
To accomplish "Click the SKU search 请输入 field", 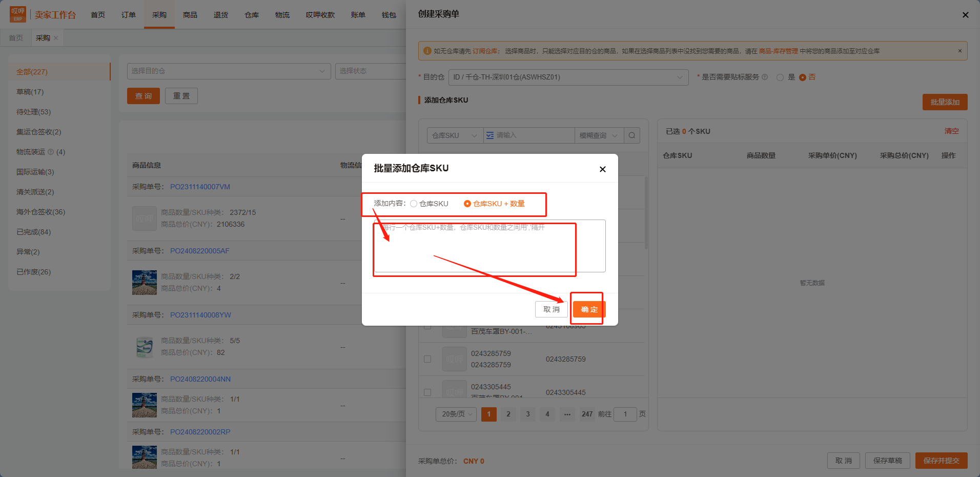I will pyautogui.click(x=533, y=135).
